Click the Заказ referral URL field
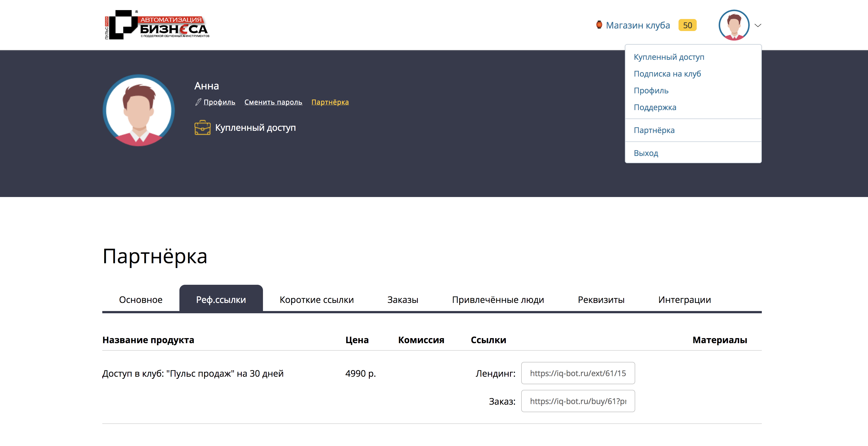This screenshot has width=868, height=446. pos(578,401)
